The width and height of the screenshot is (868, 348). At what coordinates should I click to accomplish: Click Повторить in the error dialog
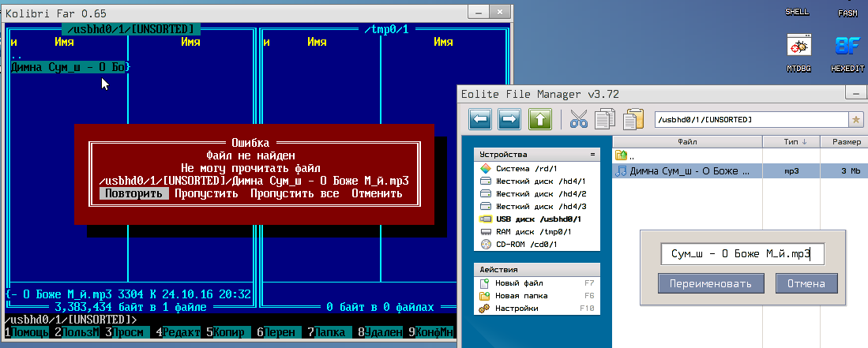[133, 193]
